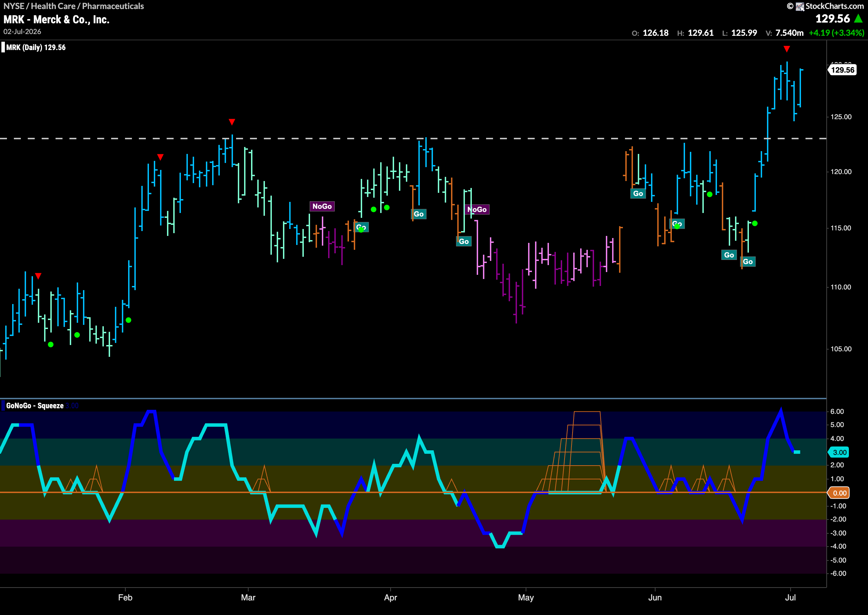
Task: Click the lowest green dot in January
Action: pos(51,345)
